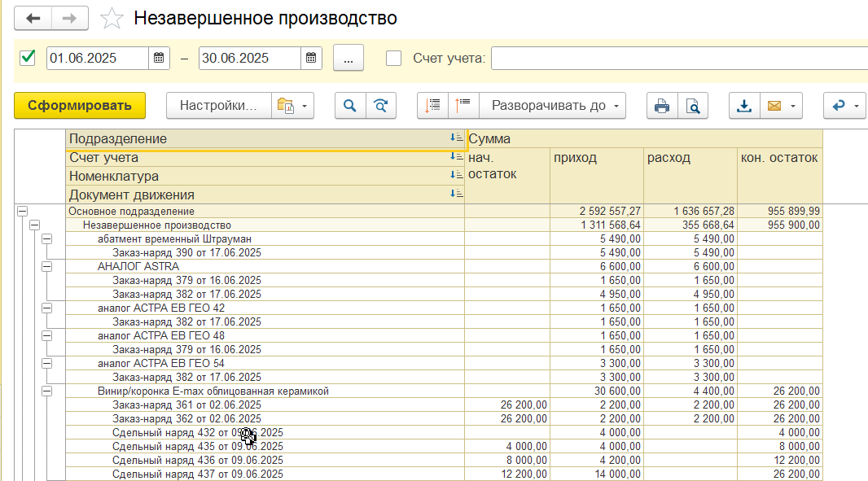Uncheck the period filter checkbox
This screenshot has height=481, width=868.
pos(27,58)
